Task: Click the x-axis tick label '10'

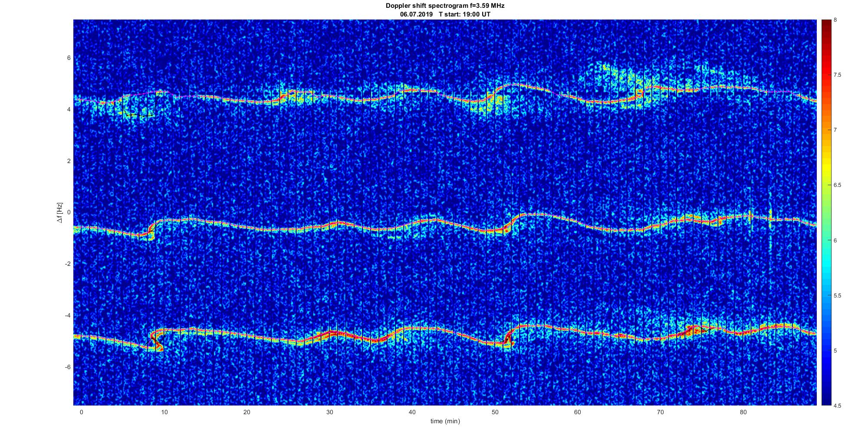Action: pyautogui.click(x=164, y=412)
